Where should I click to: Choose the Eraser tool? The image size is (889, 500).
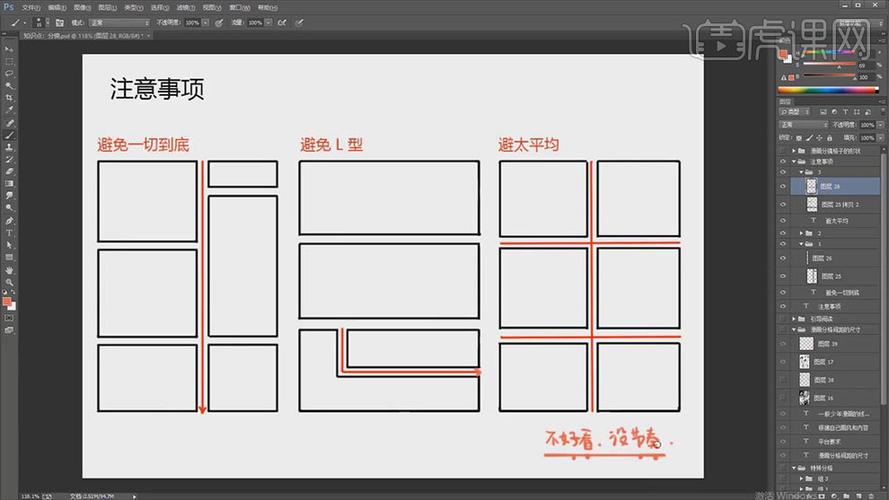tap(10, 171)
